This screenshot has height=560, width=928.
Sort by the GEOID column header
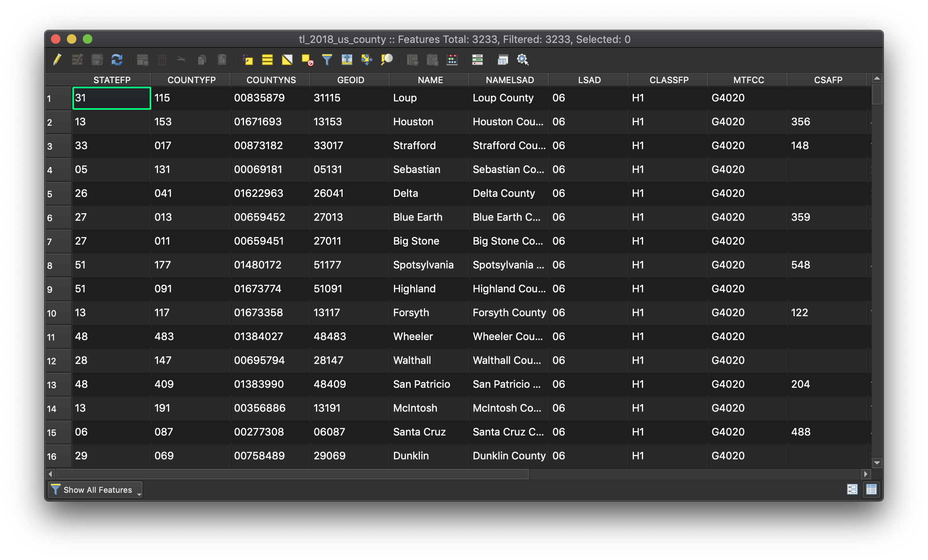351,80
